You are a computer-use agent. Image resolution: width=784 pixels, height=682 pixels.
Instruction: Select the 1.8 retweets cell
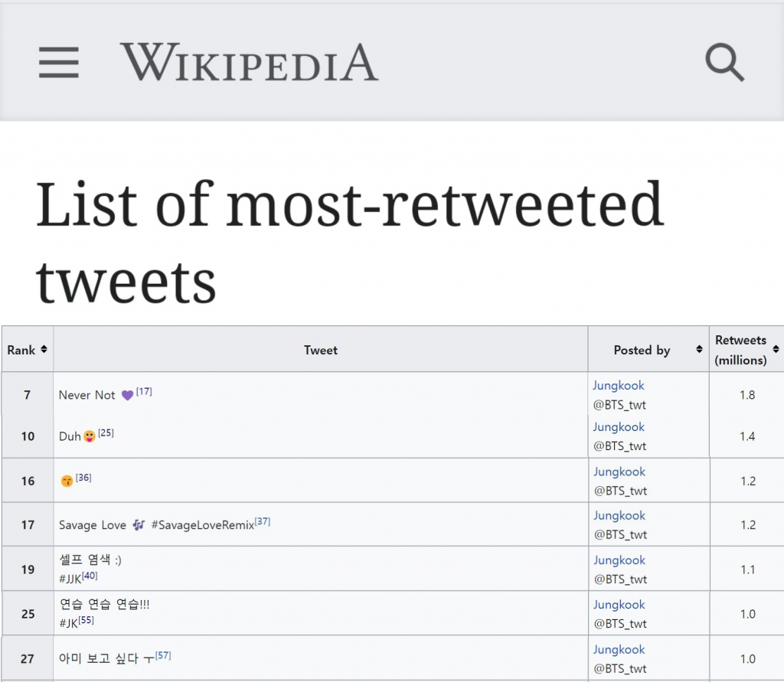click(x=747, y=395)
